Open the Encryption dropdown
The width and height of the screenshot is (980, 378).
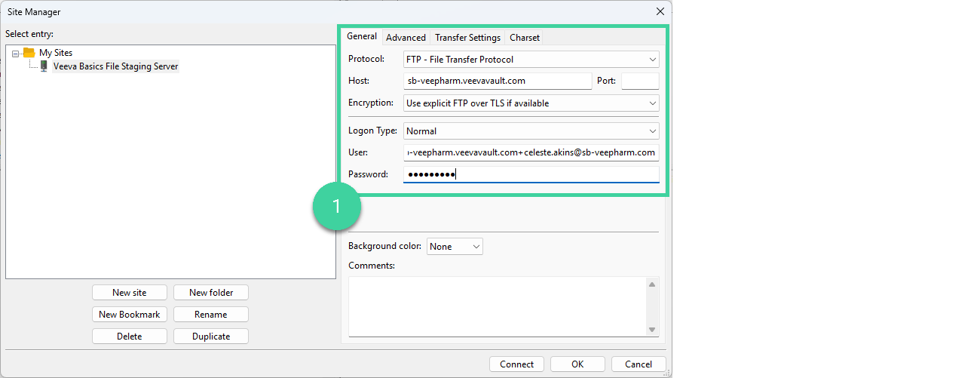pyautogui.click(x=531, y=103)
